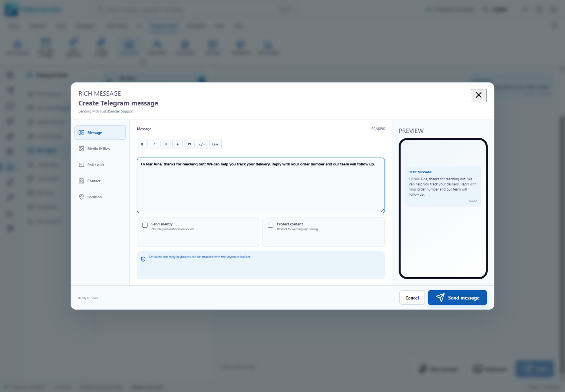Close the Create Telegram message dialog
The image size is (565, 392).
coord(479,95)
